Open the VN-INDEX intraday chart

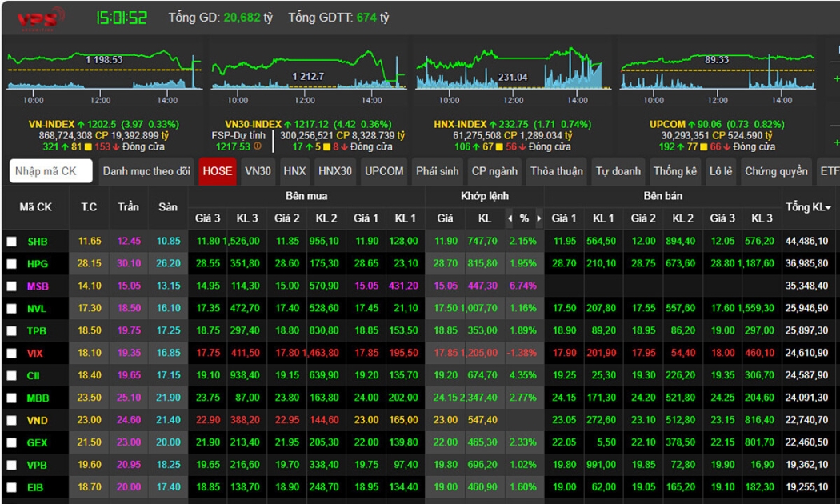(104, 72)
